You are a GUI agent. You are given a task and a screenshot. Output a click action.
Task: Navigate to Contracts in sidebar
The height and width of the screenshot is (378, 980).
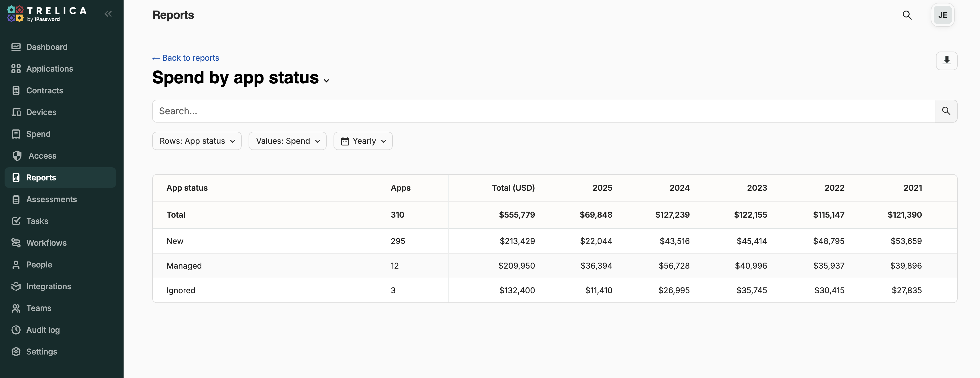point(45,90)
